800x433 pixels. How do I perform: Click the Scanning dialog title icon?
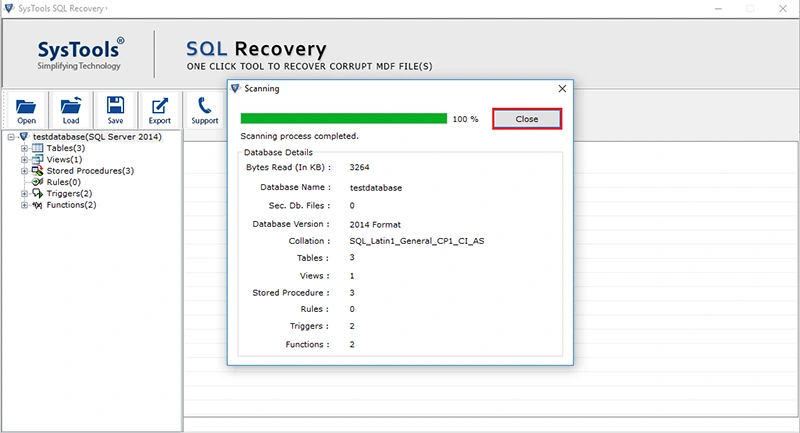click(235, 89)
